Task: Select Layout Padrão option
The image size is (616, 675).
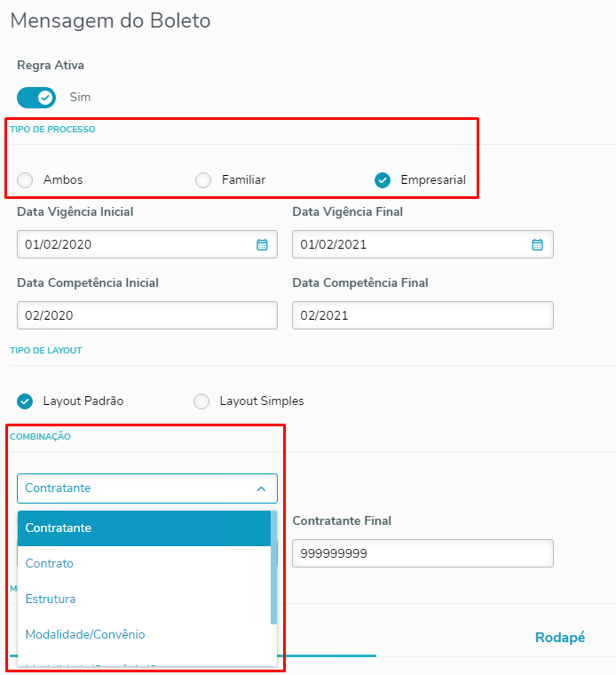Action: point(26,401)
